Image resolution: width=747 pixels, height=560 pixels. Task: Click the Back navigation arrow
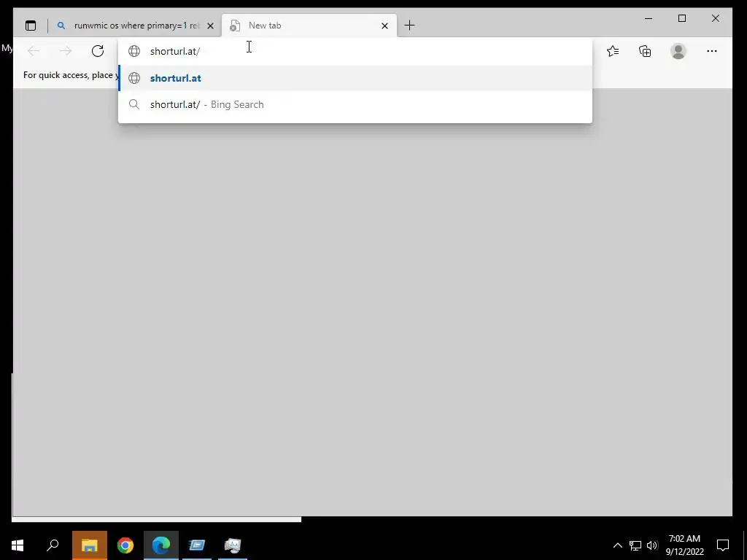point(34,51)
